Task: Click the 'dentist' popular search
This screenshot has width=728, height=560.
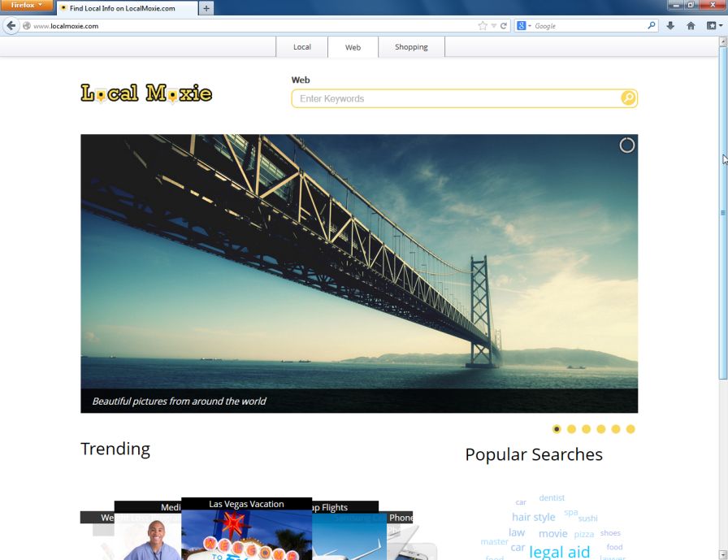Action: [x=552, y=497]
